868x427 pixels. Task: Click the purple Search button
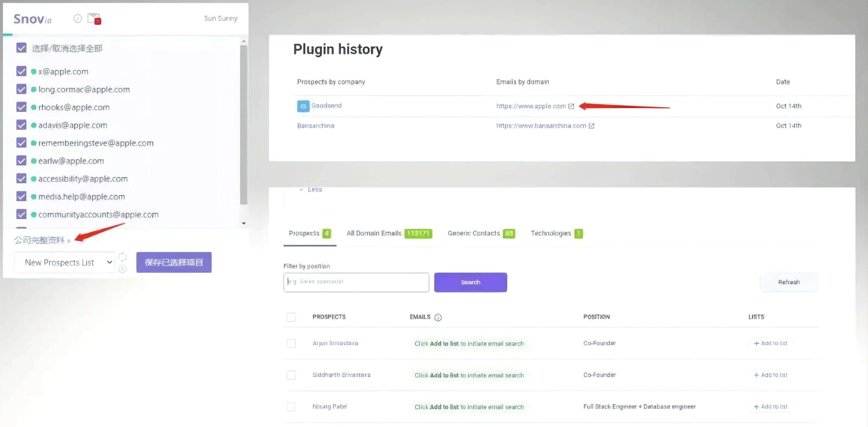470,282
